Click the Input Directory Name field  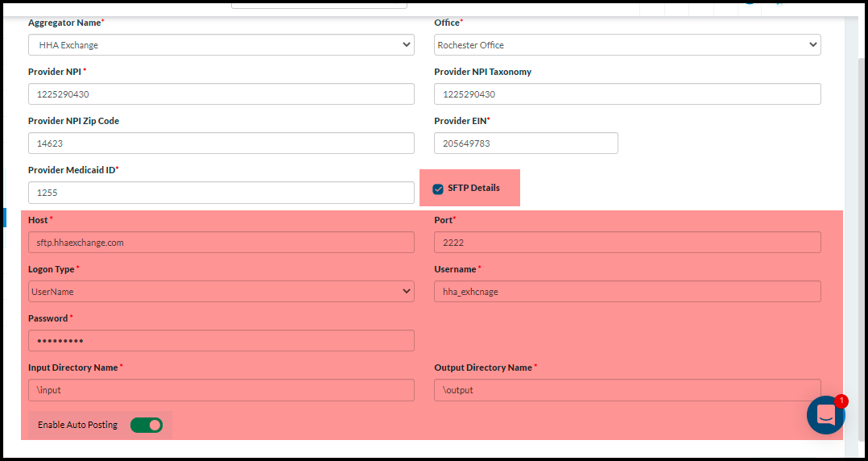click(x=221, y=390)
